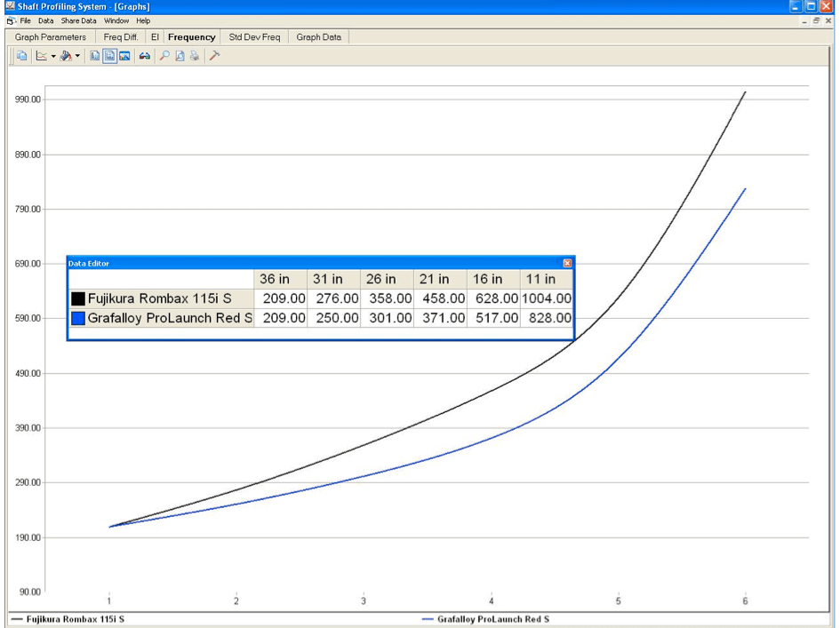Click the Copy graph icon
This screenshot has width=840, height=628.
pos(22,55)
